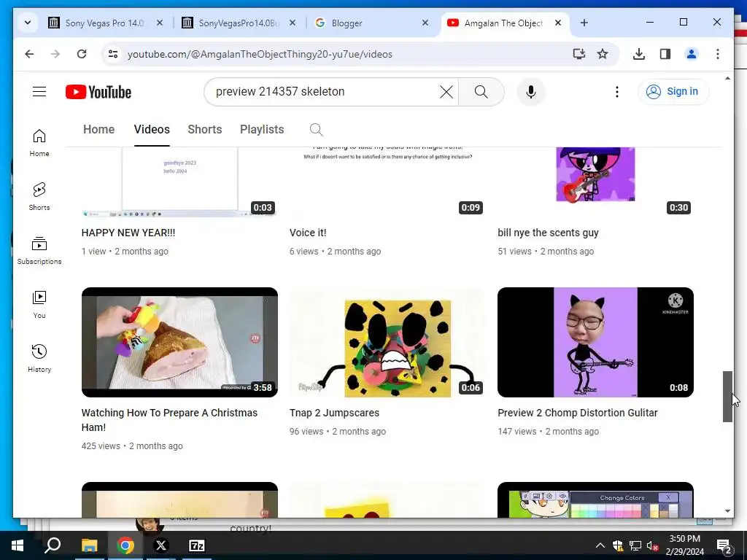This screenshot has width=747, height=560.
Task: Click the 425 views text under ham video
Action: pos(101,446)
